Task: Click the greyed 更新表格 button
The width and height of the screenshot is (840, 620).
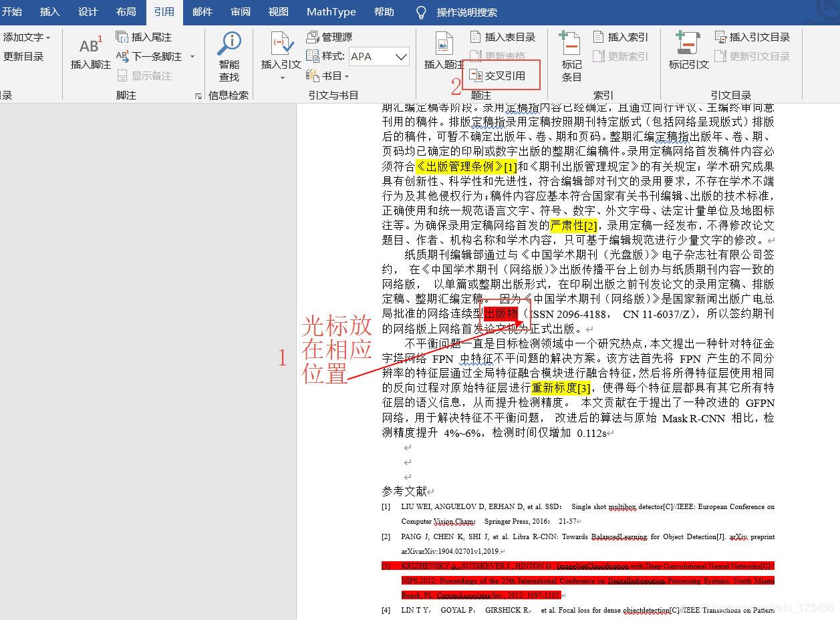Action: (x=498, y=57)
